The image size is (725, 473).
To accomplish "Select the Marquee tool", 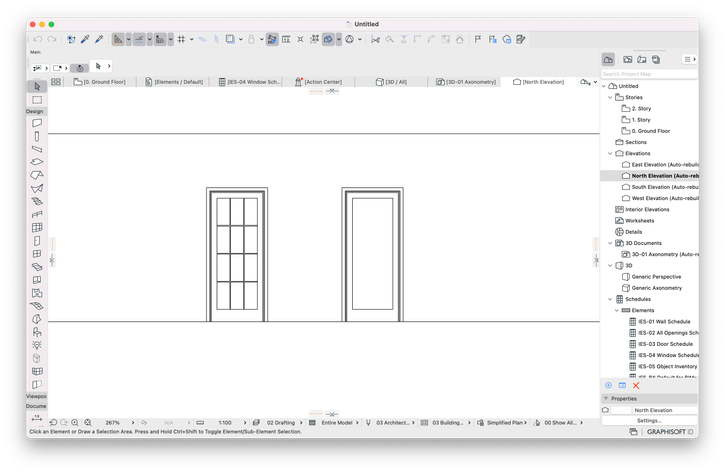I will tap(37, 100).
